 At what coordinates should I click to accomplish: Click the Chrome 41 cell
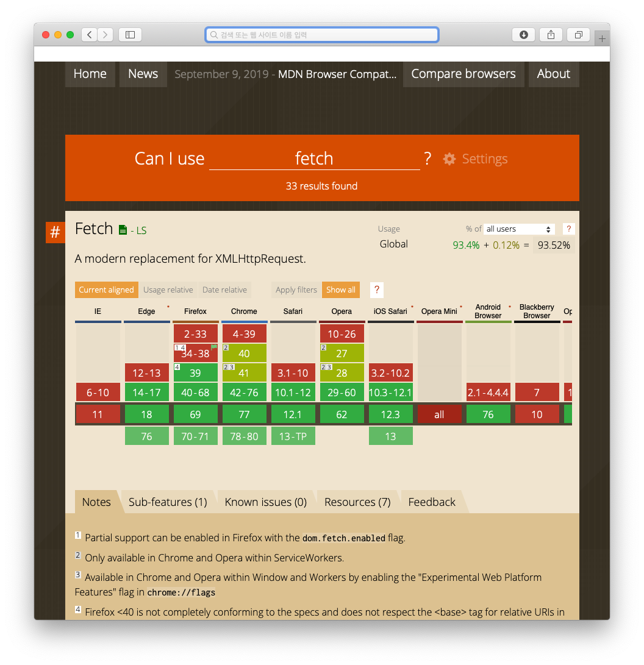(245, 373)
